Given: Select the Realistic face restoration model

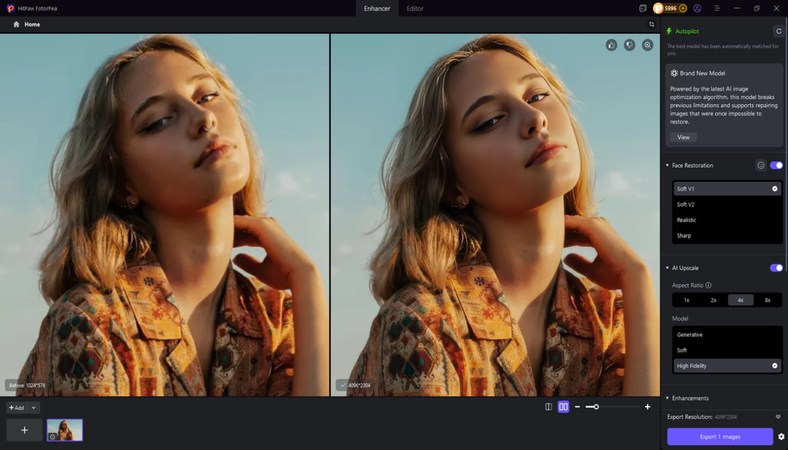Looking at the screenshot, I should click(687, 220).
